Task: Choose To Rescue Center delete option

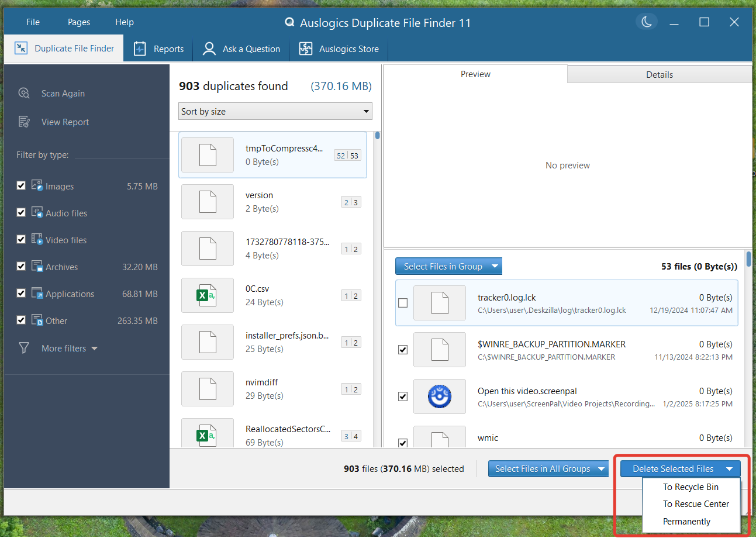Action: pos(691,504)
